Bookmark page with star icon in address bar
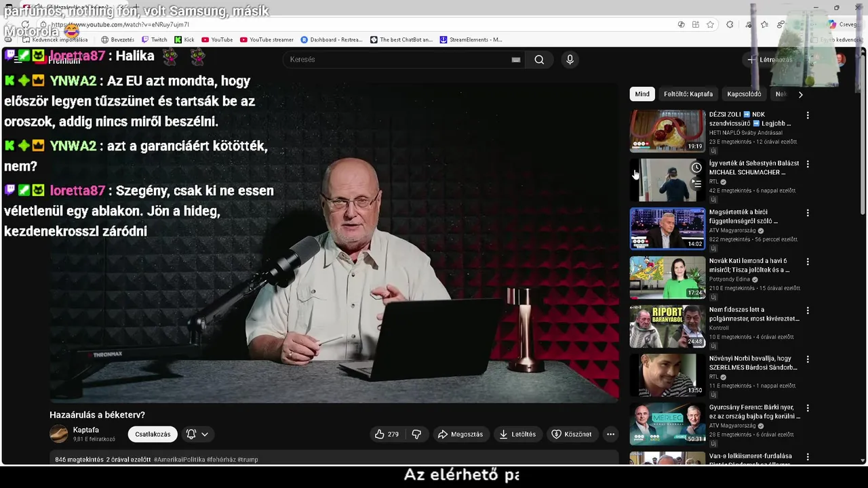Viewport: 868px width, 488px height. click(x=710, y=24)
